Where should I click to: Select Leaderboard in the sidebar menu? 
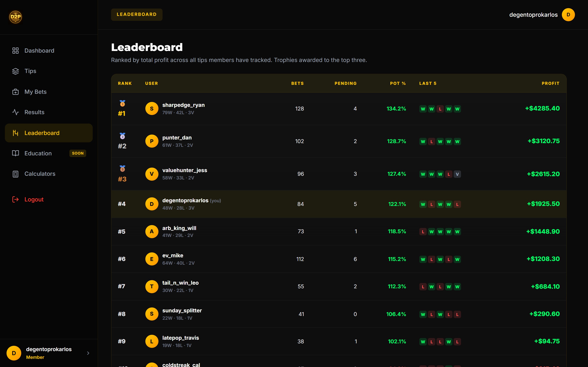[x=42, y=133]
